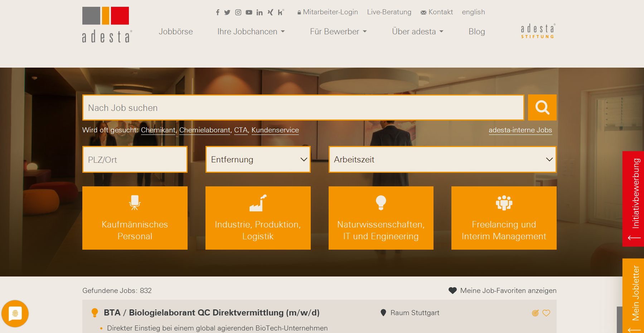
Task: Open the Twitter social icon
Action: (x=227, y=13)
